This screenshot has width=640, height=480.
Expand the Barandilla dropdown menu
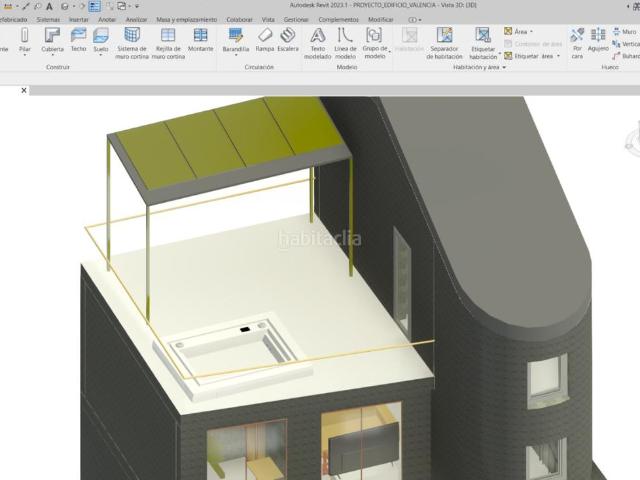click(x=236, y=57)
